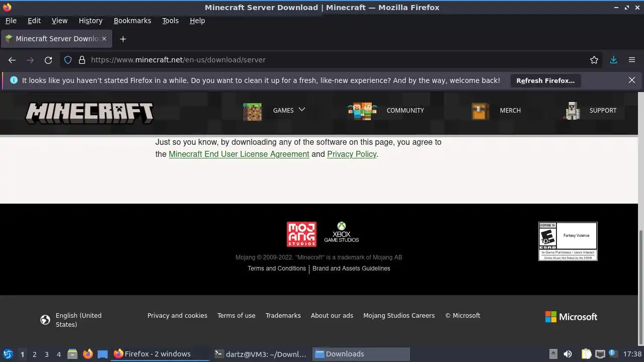
Task: Click the page vertical scrollbar thumb
Action: point(640,286)
